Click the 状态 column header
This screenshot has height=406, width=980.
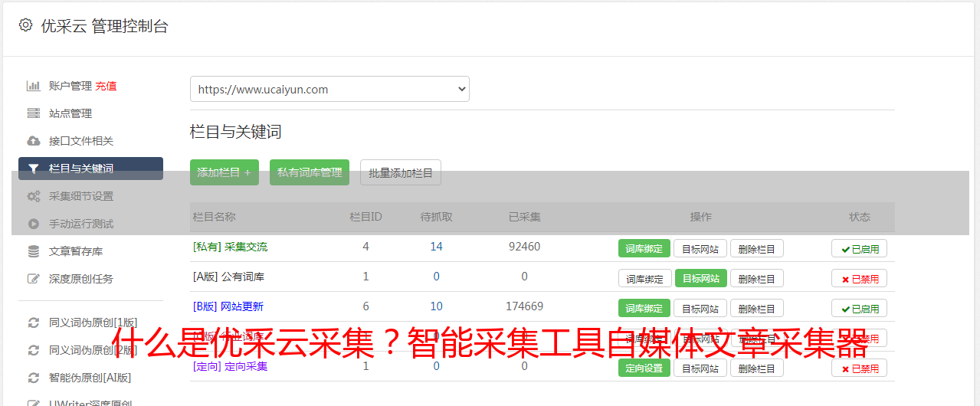(860, 217)
